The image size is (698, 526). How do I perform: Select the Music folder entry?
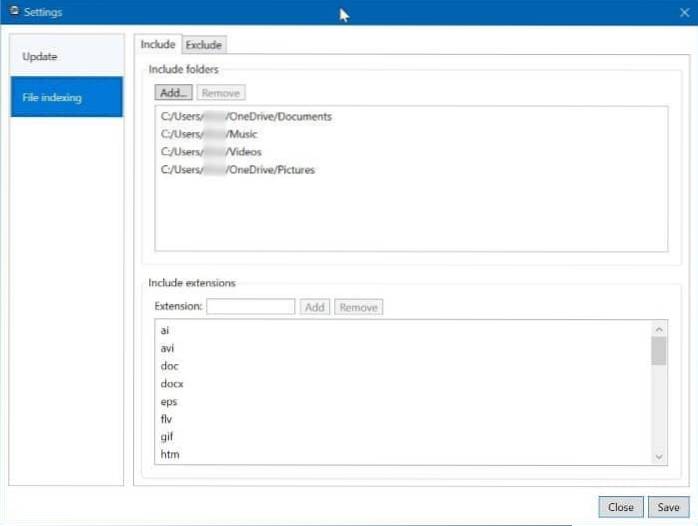207,135
